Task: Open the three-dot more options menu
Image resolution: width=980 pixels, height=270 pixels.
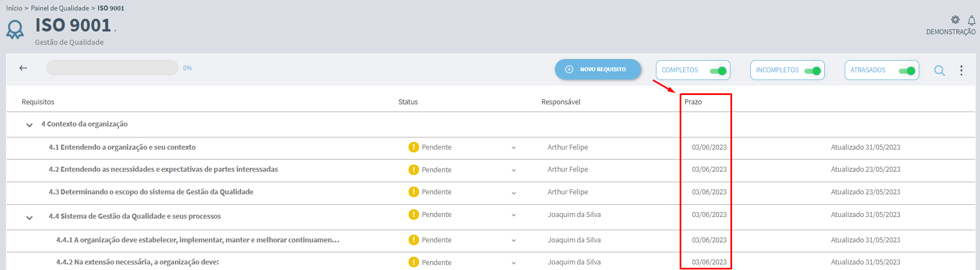Action: (961, 70)
